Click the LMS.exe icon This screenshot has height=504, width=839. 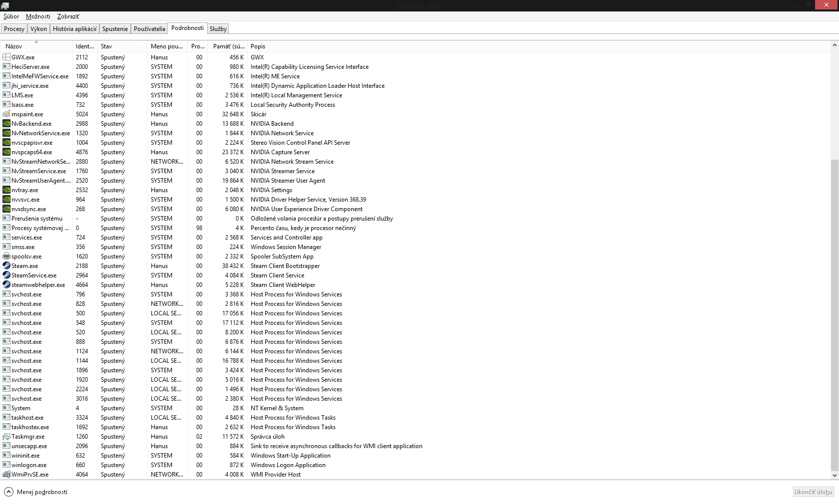pyautogui.click(x=6, y=95)
